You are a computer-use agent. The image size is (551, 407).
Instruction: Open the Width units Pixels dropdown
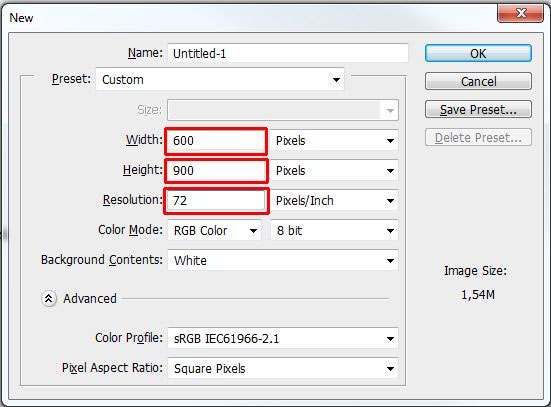click(x=334, y=141)
